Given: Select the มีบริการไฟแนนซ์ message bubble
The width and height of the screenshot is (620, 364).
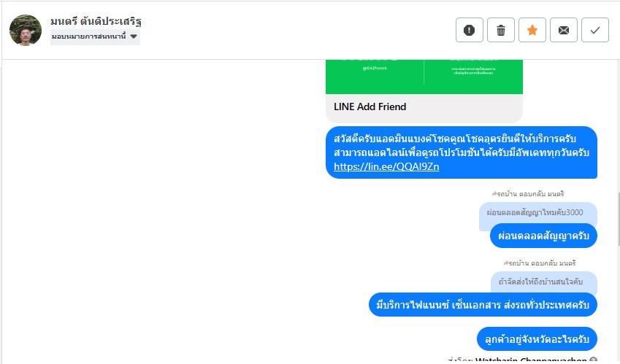Looking at the screenshot, I should 483,305.
